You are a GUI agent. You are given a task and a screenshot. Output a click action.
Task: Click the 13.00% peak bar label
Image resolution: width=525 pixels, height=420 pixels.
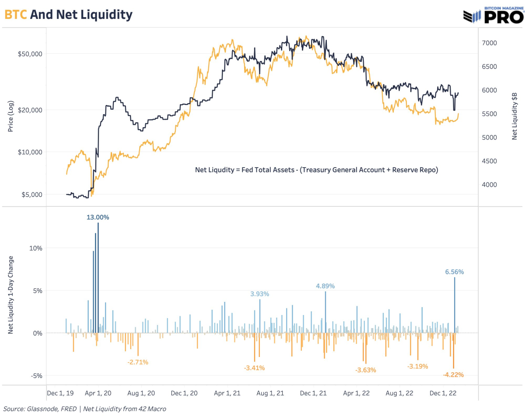pyautogui.click(x=98, y=217)
